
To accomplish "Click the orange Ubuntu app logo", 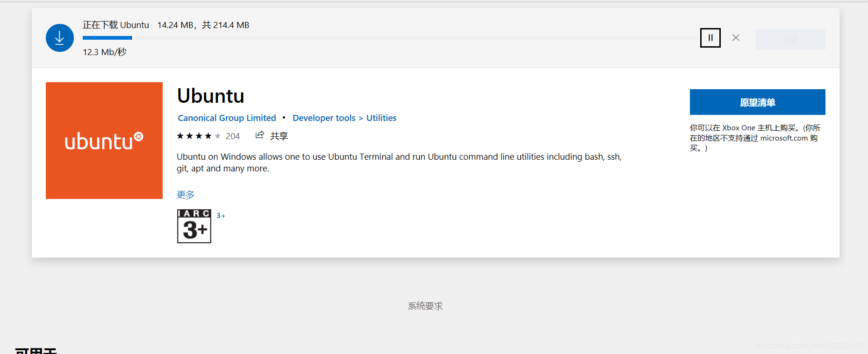I will [104, 141].
